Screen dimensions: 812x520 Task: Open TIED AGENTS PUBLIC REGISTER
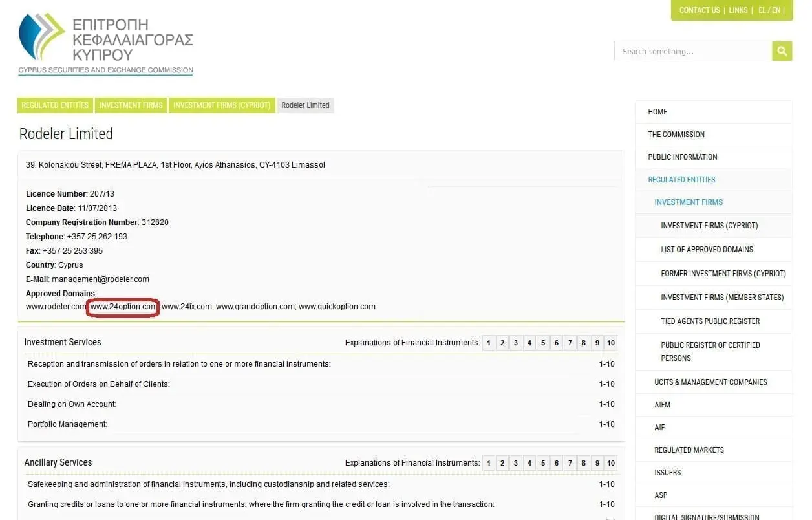click(x=714, y=321)
